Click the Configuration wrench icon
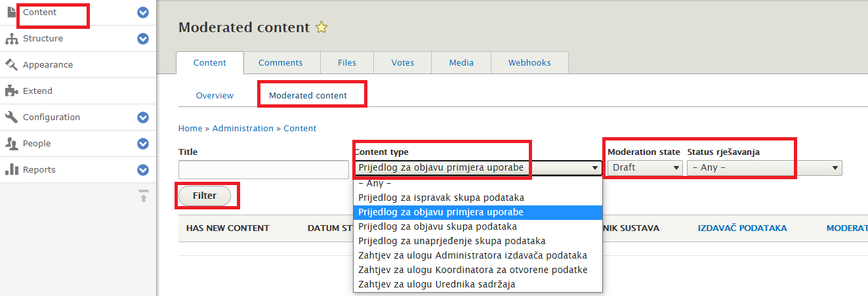The width and height of the screenshot is (868, 296). pyautogui.click(x=11, y=117)
